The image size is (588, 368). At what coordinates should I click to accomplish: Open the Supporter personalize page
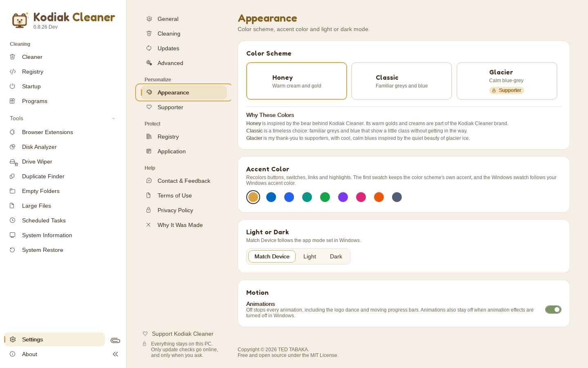[x=183, y=107]
